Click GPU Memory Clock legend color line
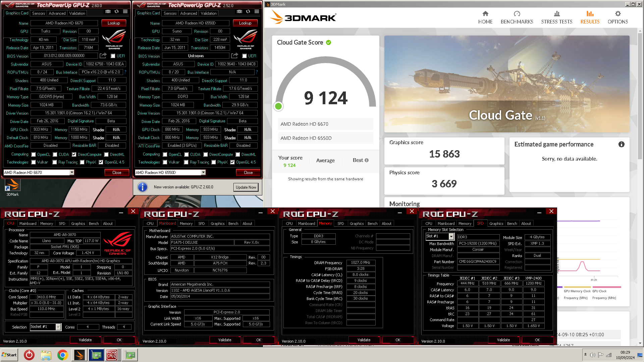 click(577, 287)
